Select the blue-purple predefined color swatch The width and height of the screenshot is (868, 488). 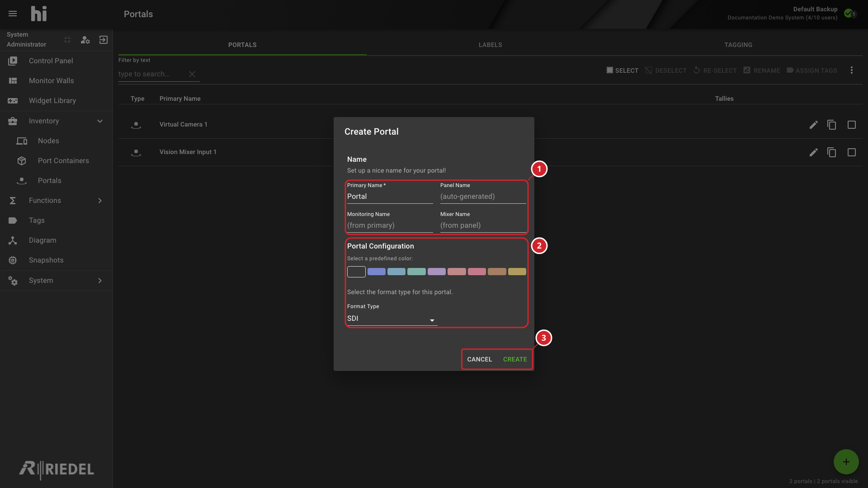click(x=377, y=272)
